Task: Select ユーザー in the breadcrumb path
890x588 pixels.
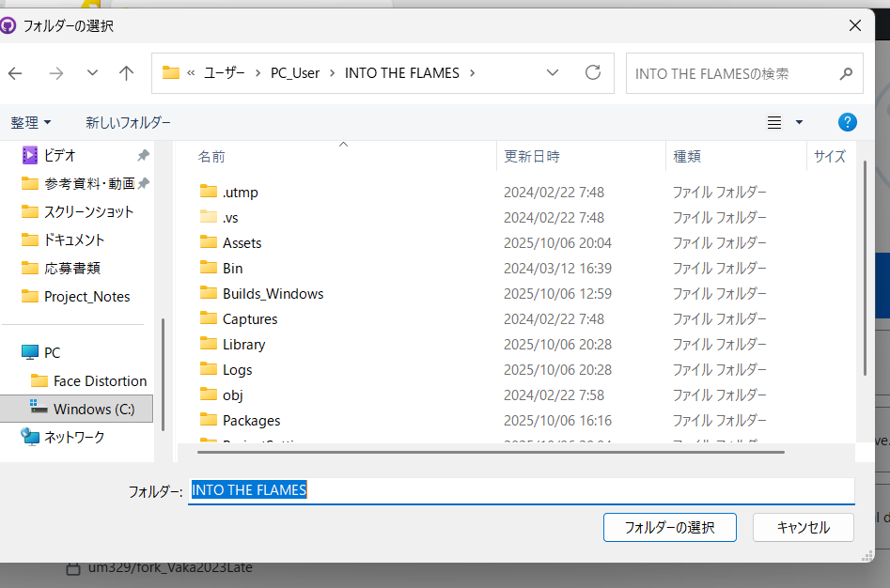Action: pos(225,73)
